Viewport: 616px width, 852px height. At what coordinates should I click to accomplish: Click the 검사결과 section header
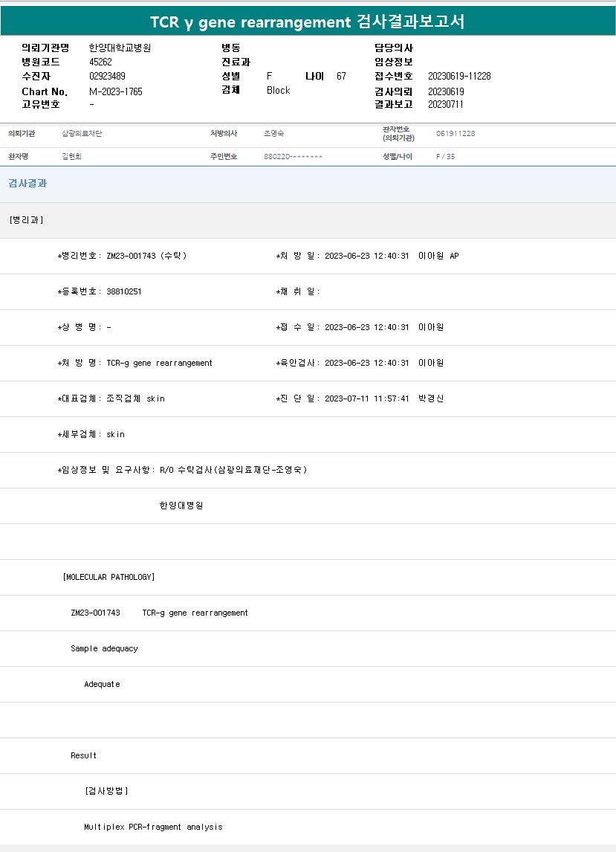(x=27, y=184)
